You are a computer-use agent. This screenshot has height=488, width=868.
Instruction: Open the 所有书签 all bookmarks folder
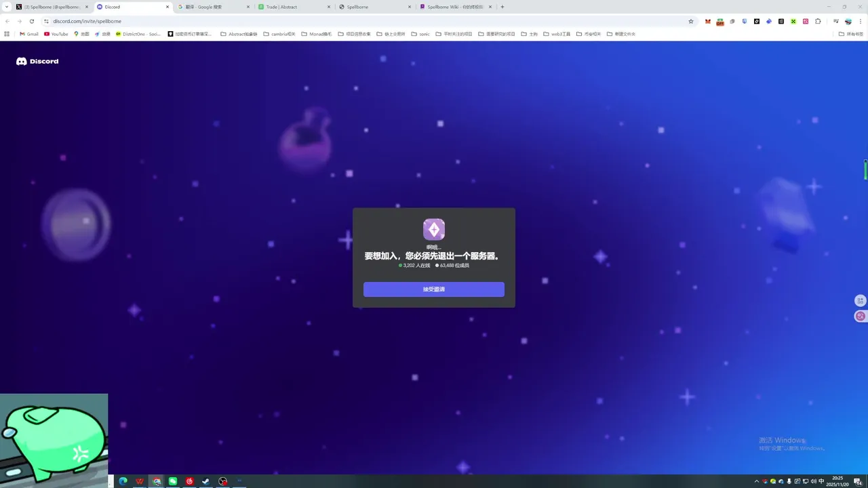pyautogui.click(x=851, y=34)
